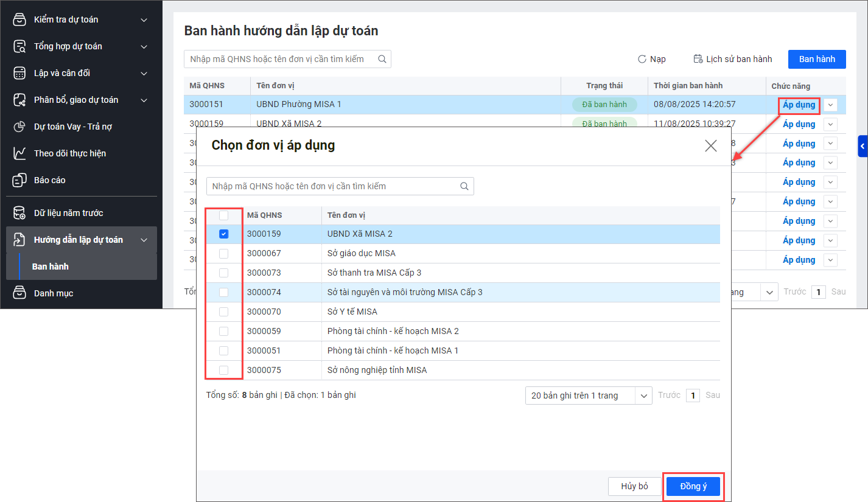Click the Đồng ý button
The image size is (868, 502).
click(x=693, y=486)
